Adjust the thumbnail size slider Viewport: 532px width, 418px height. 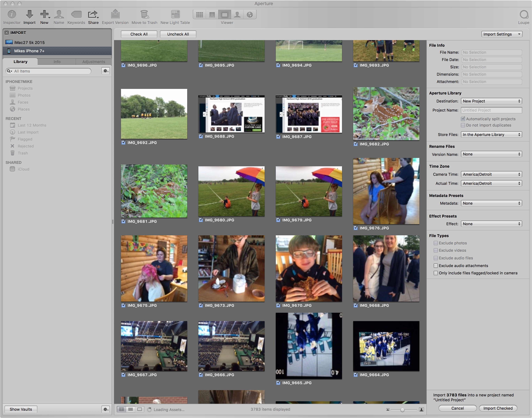[402, 410]
